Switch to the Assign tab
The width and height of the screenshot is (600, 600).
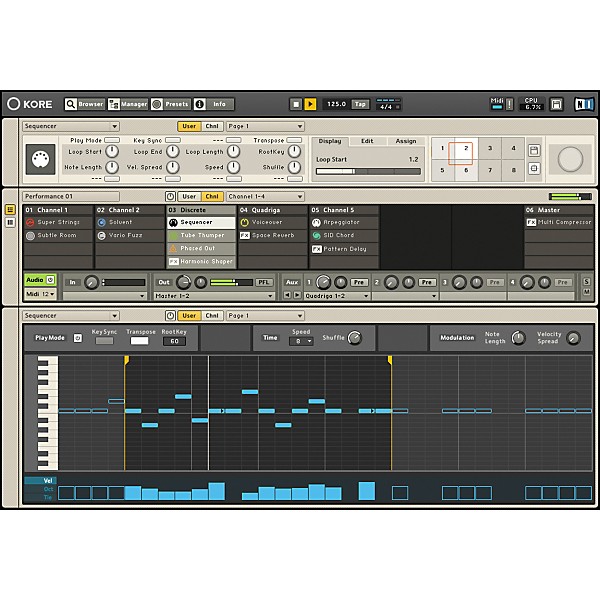(406, 141)
